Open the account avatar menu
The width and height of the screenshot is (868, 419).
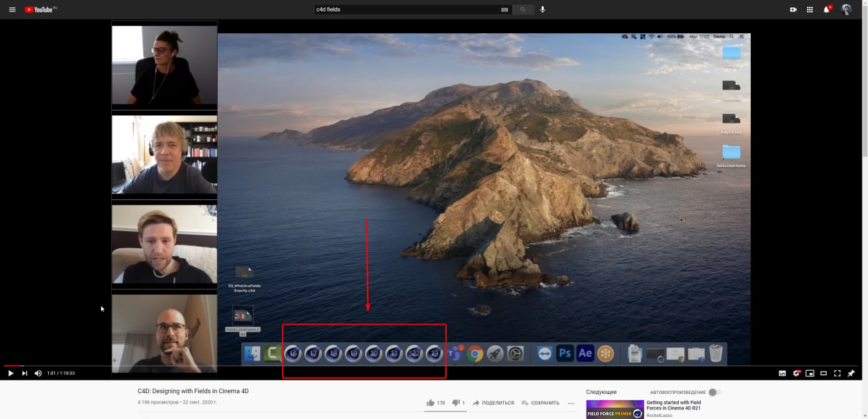[846, 9]
